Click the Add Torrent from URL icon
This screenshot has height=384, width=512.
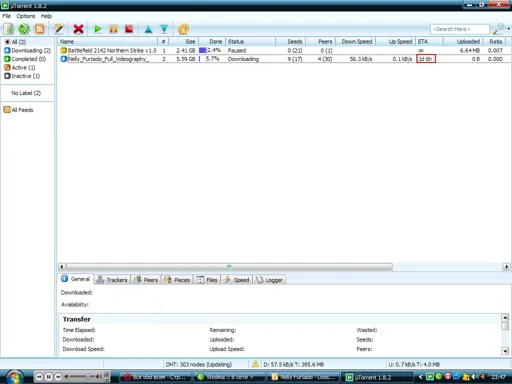[24, 29]
